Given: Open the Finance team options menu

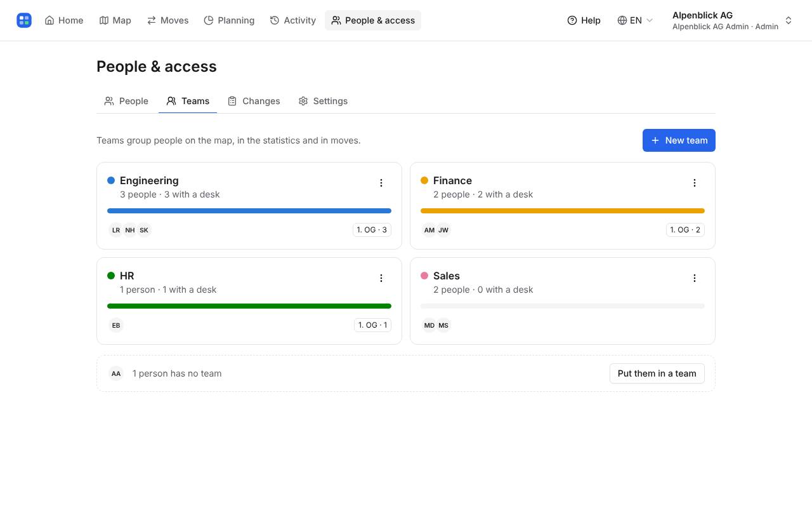Looking at the screenshot, I should (x=695, y=183).
